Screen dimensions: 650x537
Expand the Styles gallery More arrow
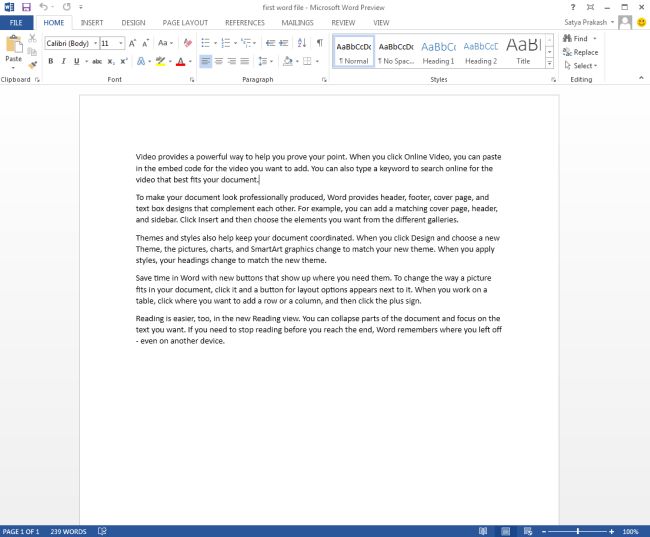(549, 63)
